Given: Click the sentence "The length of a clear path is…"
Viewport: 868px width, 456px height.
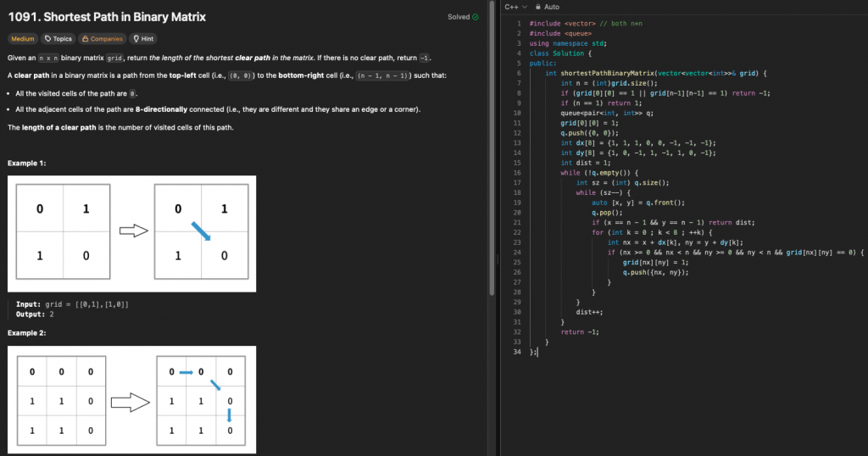Looking at the screenshot, I should (x=120, y=127).
